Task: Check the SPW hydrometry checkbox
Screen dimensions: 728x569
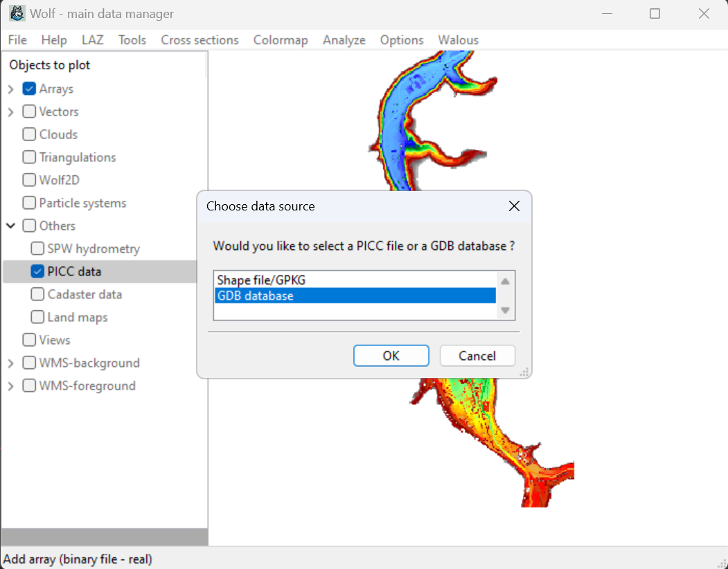Action: pos(37,249)
